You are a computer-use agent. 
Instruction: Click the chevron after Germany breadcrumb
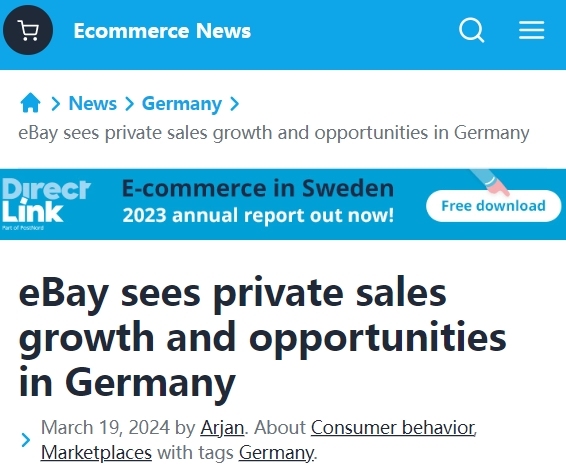(234, 104)
